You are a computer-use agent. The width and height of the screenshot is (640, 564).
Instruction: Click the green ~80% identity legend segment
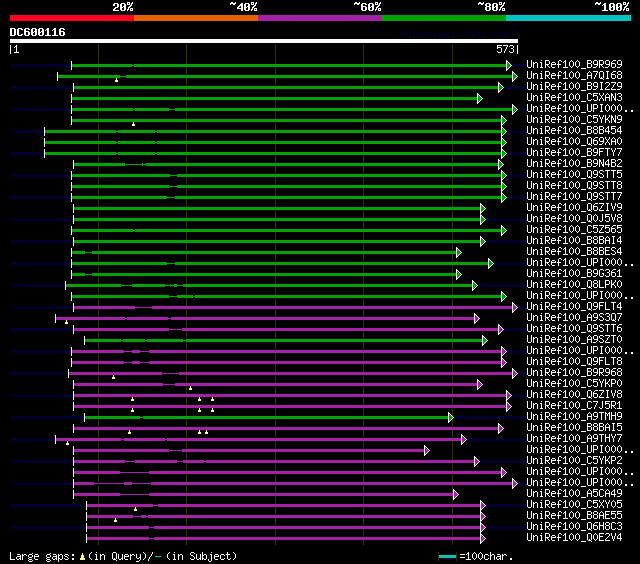point(444,18)
